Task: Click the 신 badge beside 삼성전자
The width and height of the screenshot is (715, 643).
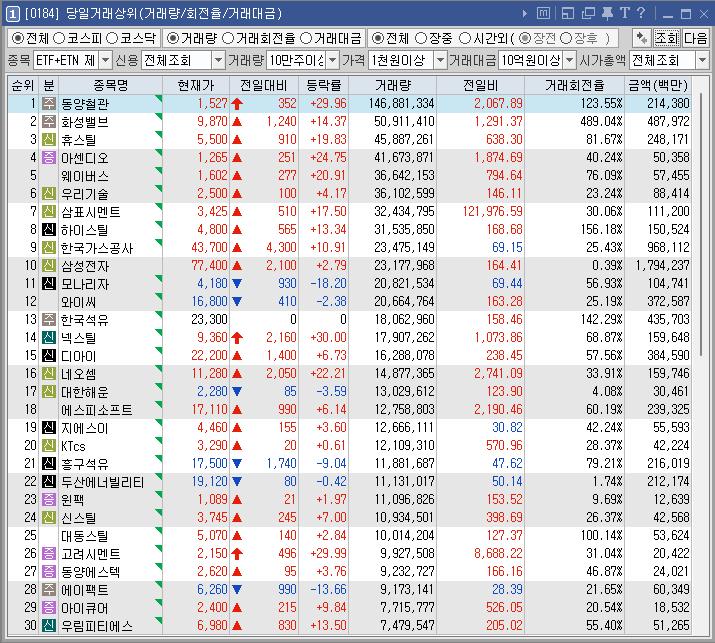Action: pyautogui.click(x=49, y=265)
